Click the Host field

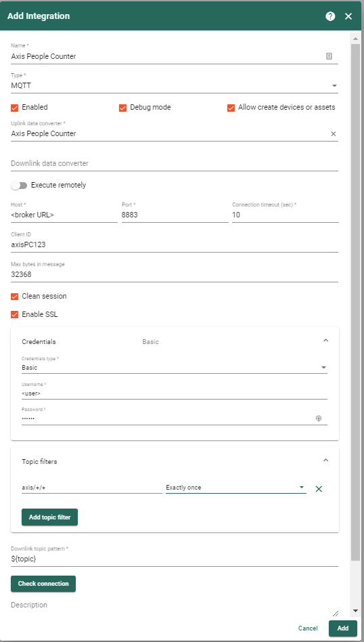tap(64, 215)
